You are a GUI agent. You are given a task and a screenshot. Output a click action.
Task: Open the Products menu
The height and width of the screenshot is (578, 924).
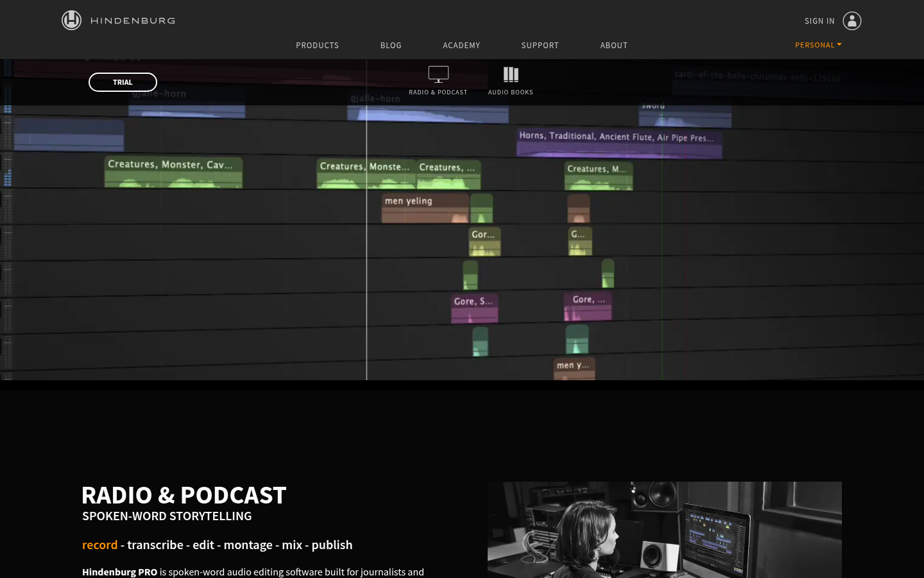tap(317, 45)
